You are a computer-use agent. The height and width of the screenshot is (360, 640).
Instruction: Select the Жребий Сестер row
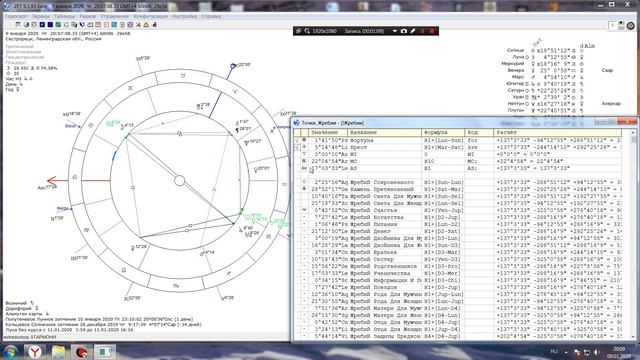coord(458,259)
